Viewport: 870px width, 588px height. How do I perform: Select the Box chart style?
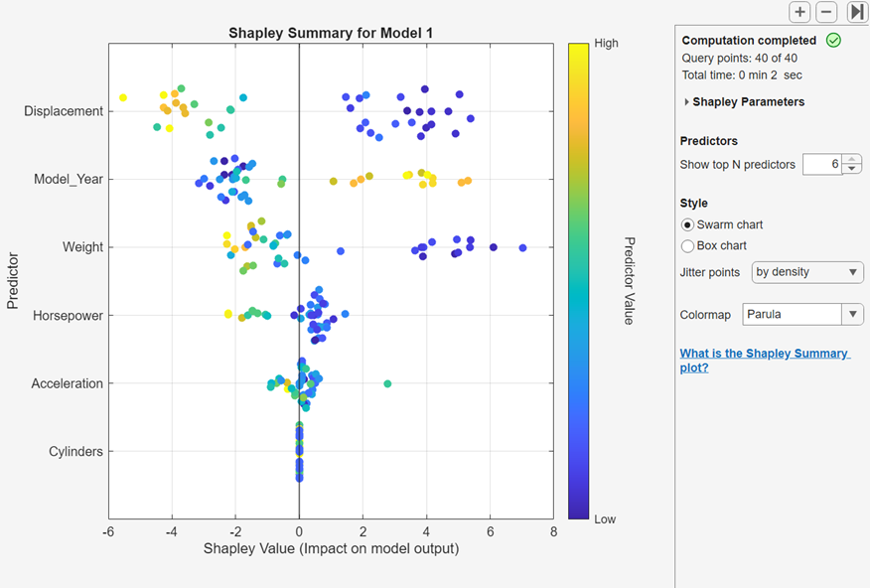[686, 245]
